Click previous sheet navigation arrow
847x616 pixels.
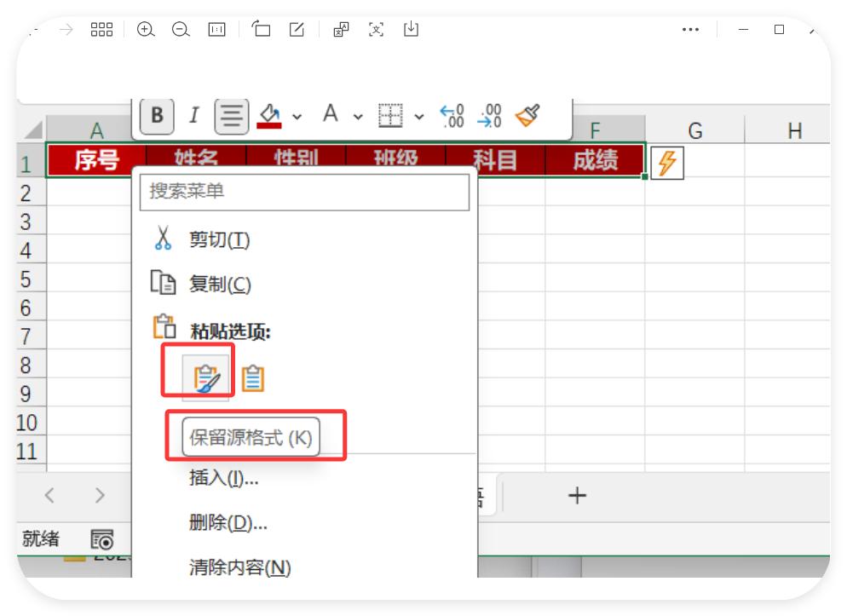coord(49,494)
